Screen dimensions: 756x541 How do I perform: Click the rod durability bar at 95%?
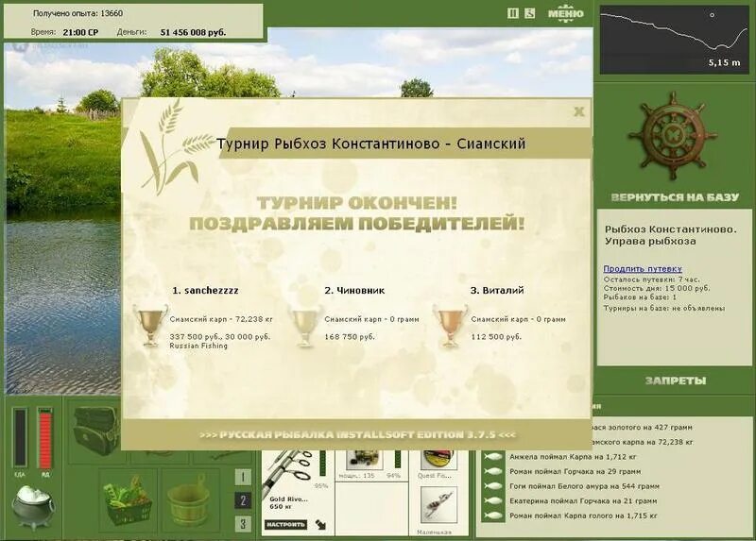pyautogui.click(x=323, y=463)
